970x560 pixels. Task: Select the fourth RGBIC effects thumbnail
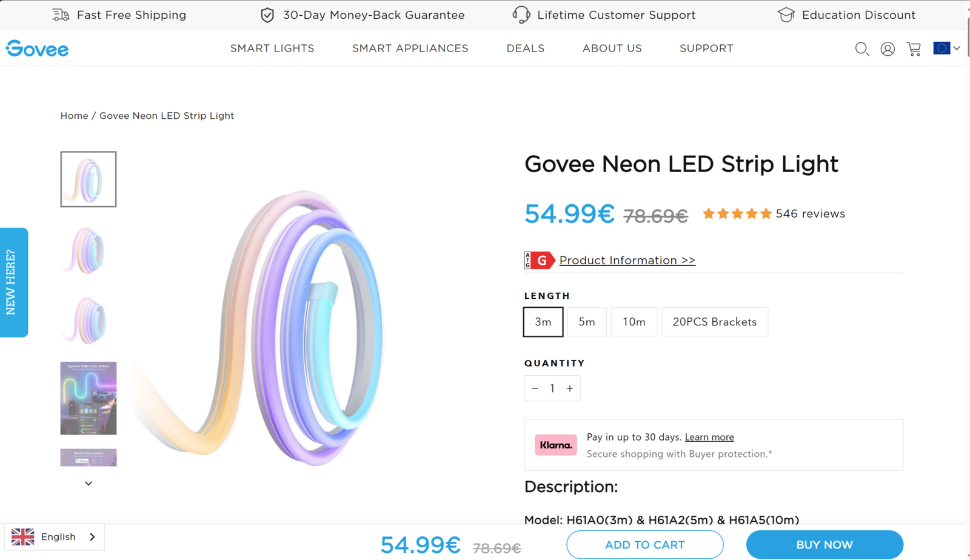(89, 398)
